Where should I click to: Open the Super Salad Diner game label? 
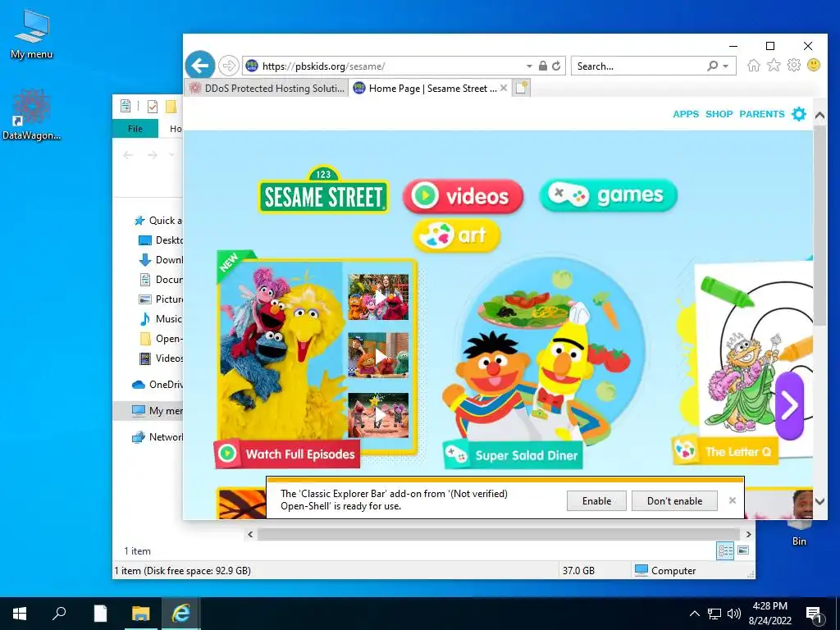pos(514,454)
